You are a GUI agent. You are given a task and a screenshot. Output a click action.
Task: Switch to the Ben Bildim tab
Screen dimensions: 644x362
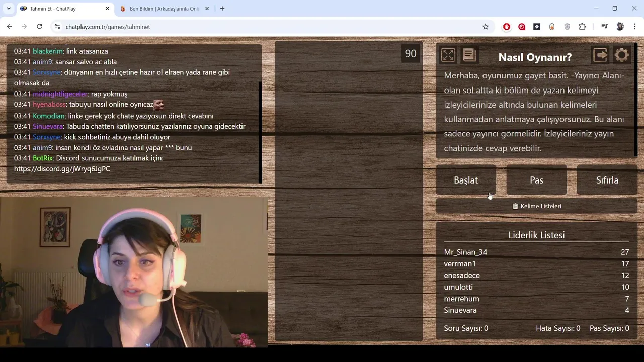[164, 9]
